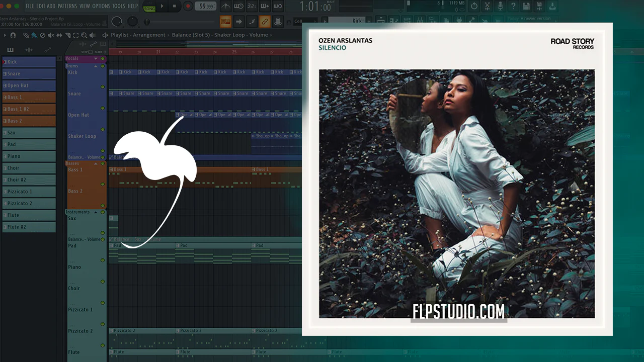Select the Slice tool in playlist toolbar

click(68, 35)
